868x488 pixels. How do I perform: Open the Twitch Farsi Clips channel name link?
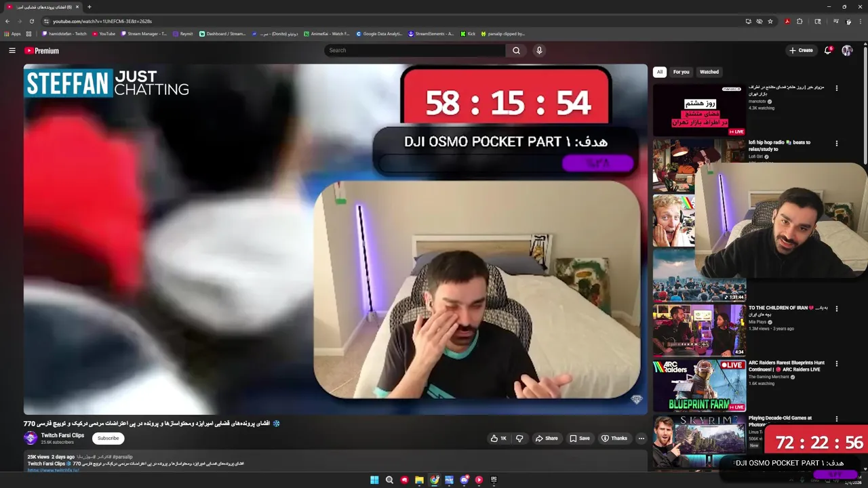tap(62, 435)
